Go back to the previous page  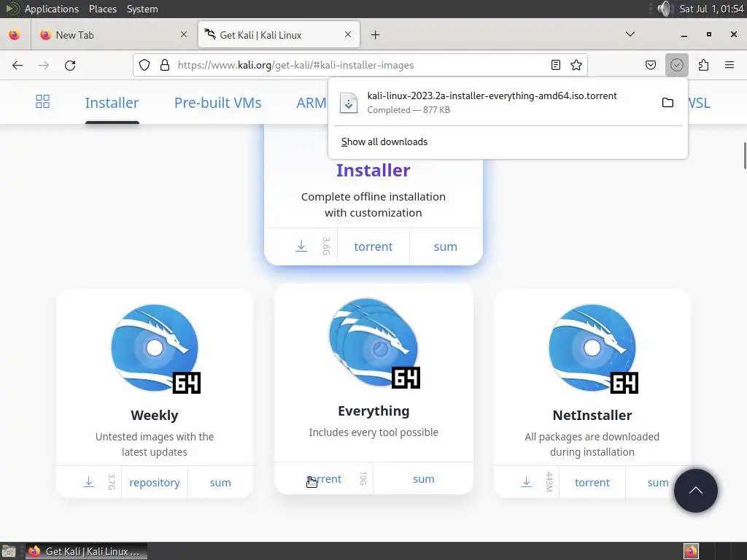click(18, 65)
